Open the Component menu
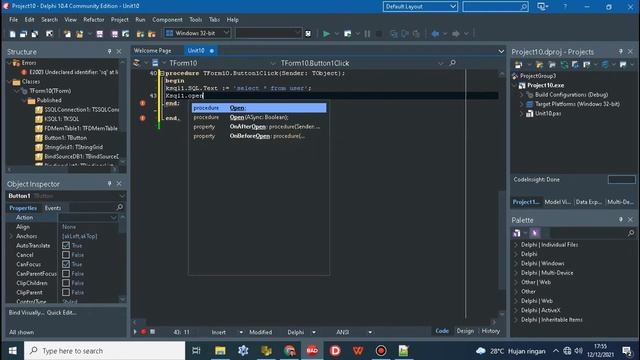640x360 pixels. coord(167,20)
